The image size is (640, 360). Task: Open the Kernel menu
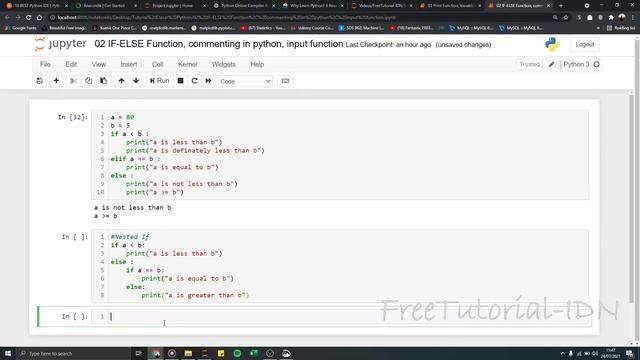[x=187, y=64]
